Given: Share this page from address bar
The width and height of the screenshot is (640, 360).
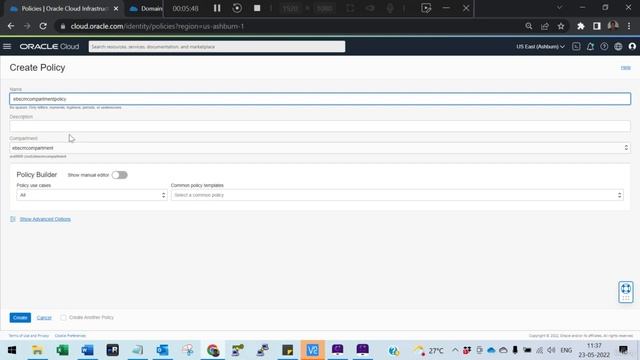Looking at the screenshot, I should click(544, 26).
